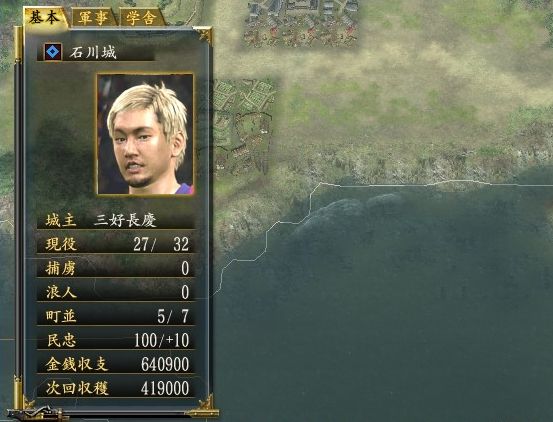Click the matchlock gun ornament below the panel
Image resolution: width=553 pixels, height=422 pixels.
[x=34, y=412]
